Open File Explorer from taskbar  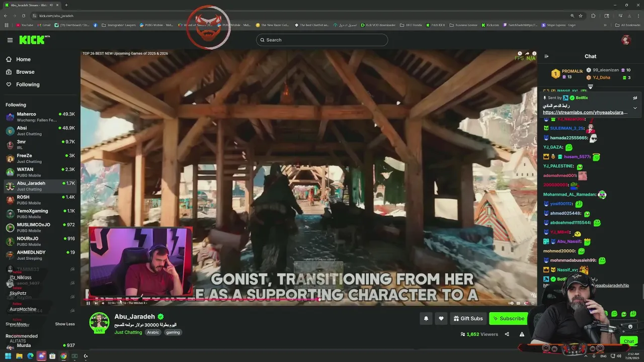point(19,356)
